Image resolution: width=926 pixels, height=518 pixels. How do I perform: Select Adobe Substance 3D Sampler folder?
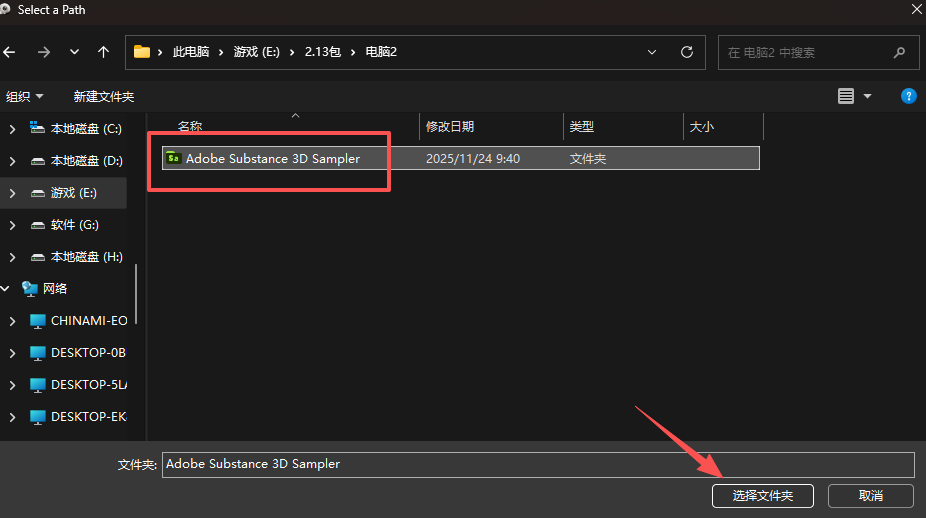461,158
